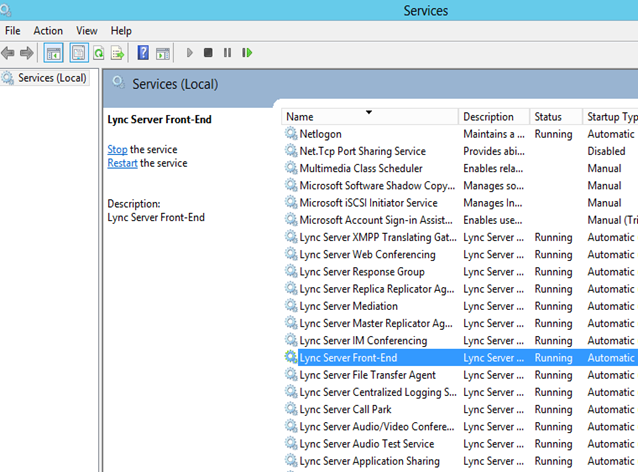Toggle the Show/Hide Action Pane toolbar icon
This screenshot has width=638, height=472.
tap(163, 53)
